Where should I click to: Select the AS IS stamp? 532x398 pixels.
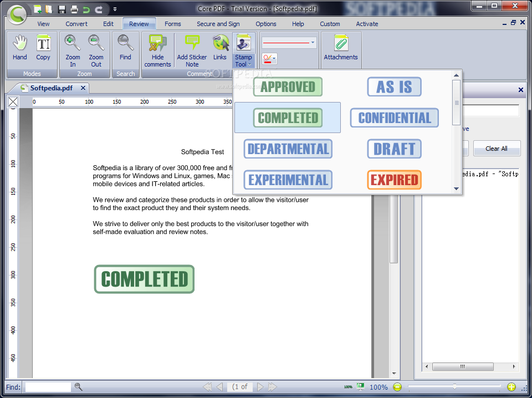pyautogui.click(x=394, y=87)
